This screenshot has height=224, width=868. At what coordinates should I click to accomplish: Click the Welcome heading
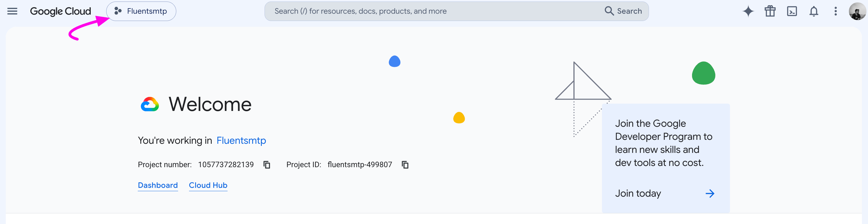coord(210,104)
